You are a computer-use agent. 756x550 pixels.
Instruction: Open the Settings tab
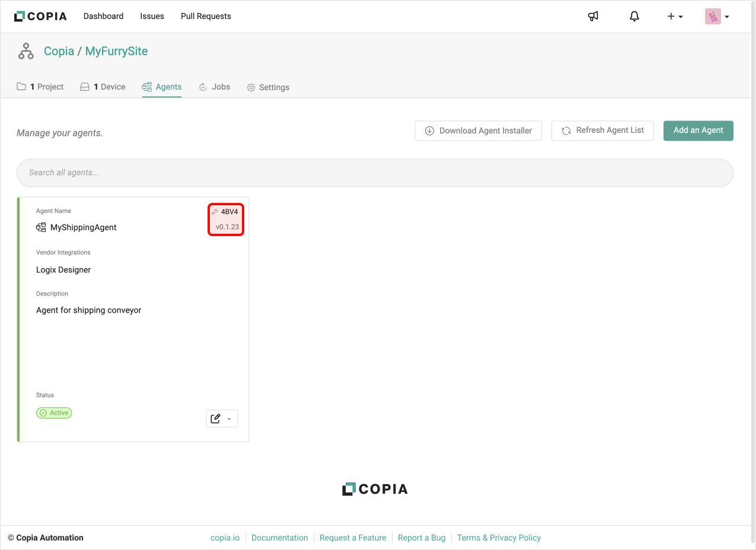click(x=268, y=87)
